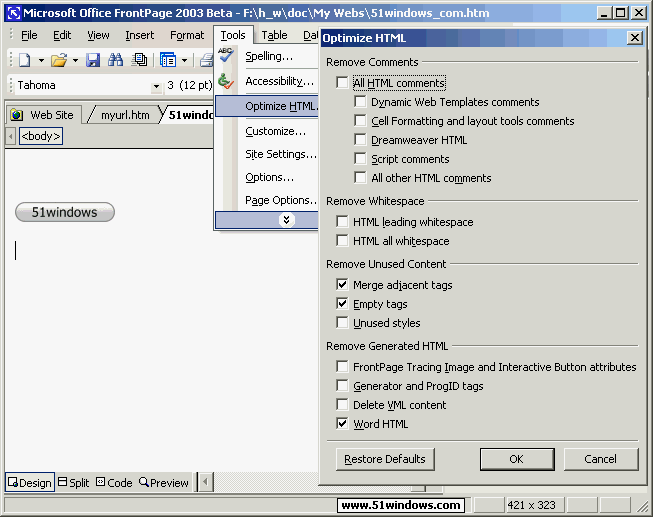
Task: Select Site Settings in Tools menu
Action: pos(281,154)
